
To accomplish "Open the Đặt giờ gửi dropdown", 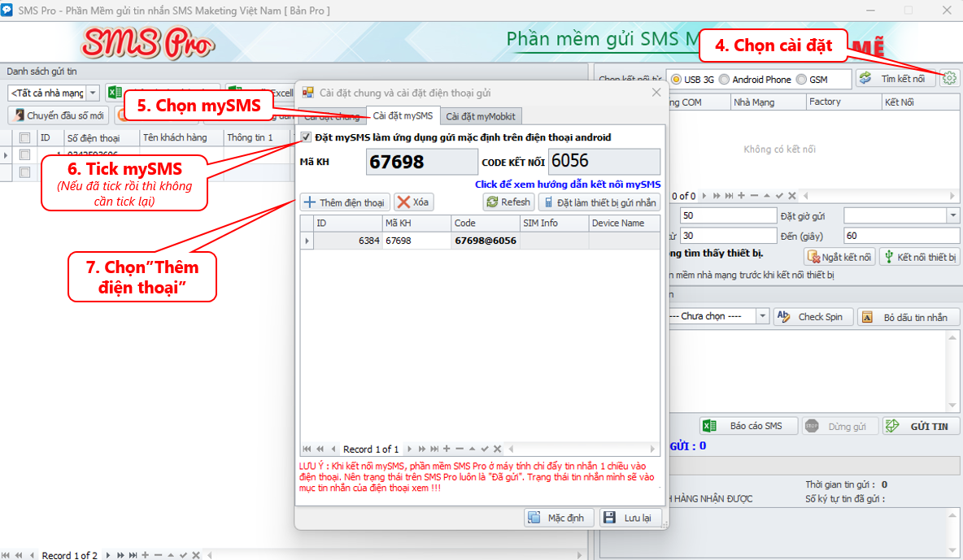I will pos(953,215).
